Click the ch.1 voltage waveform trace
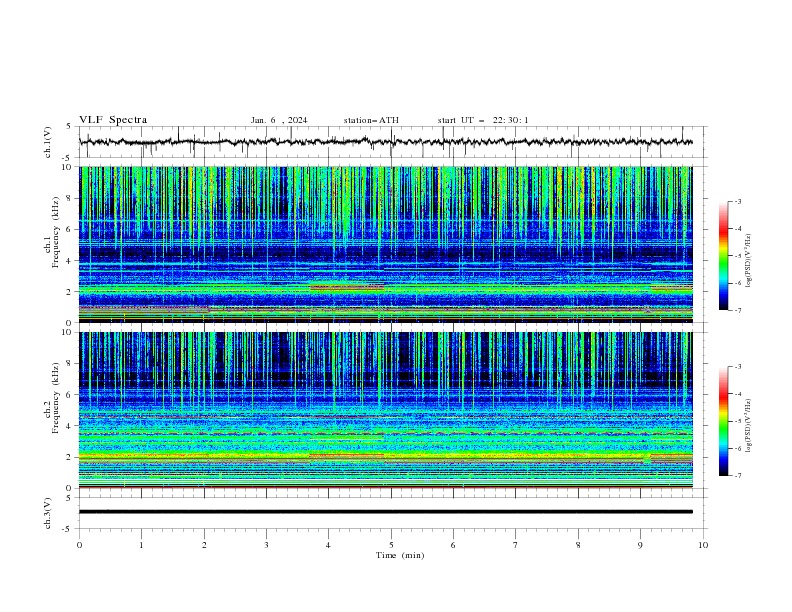This screenshot has width=792, height=612. (385, 142)
